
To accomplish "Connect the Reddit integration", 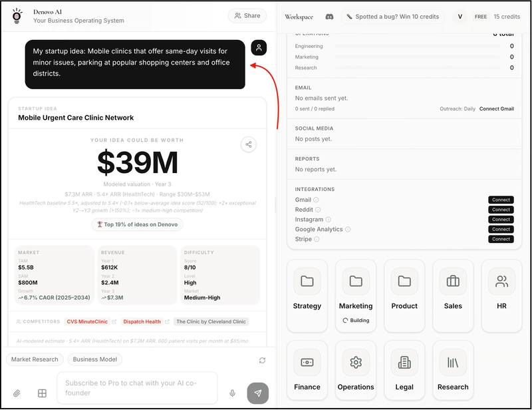I will point(501,210).
